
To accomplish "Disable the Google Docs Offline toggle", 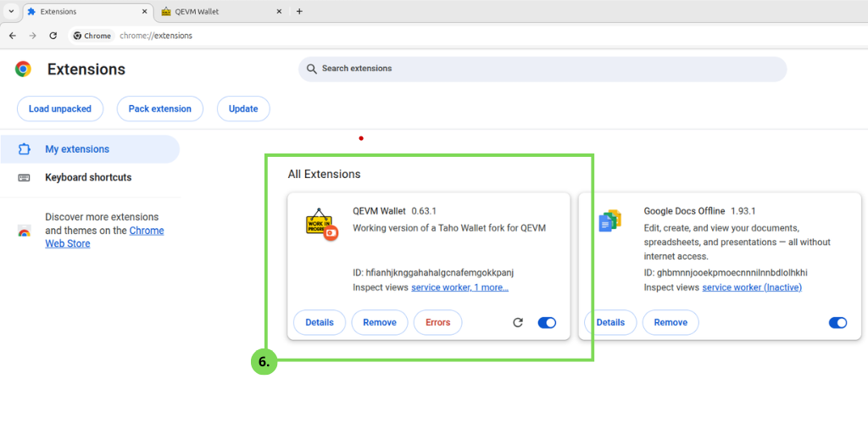I will 837,322.
